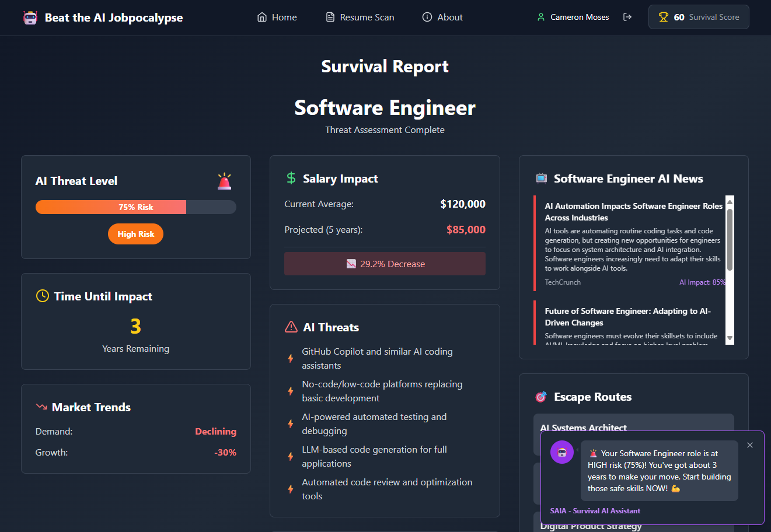Click the trophy icon in Survival Score
Screen dimensions: 771x532
[x=664, y=17]
